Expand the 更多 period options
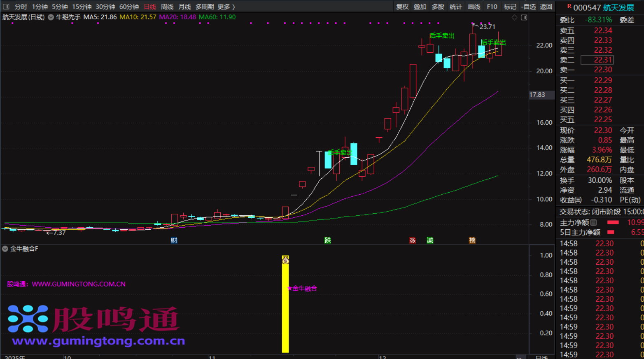The width and height of the screenshot is (644, 359). [226, 7]
